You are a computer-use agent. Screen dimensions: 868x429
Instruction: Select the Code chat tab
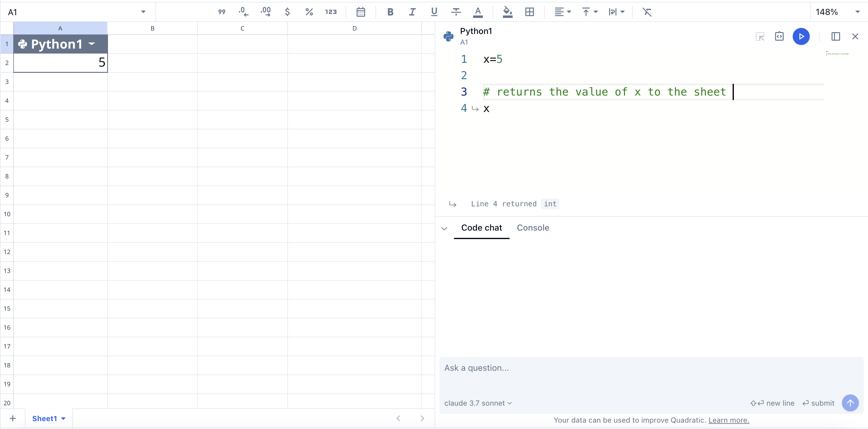(x=481, y=228)
